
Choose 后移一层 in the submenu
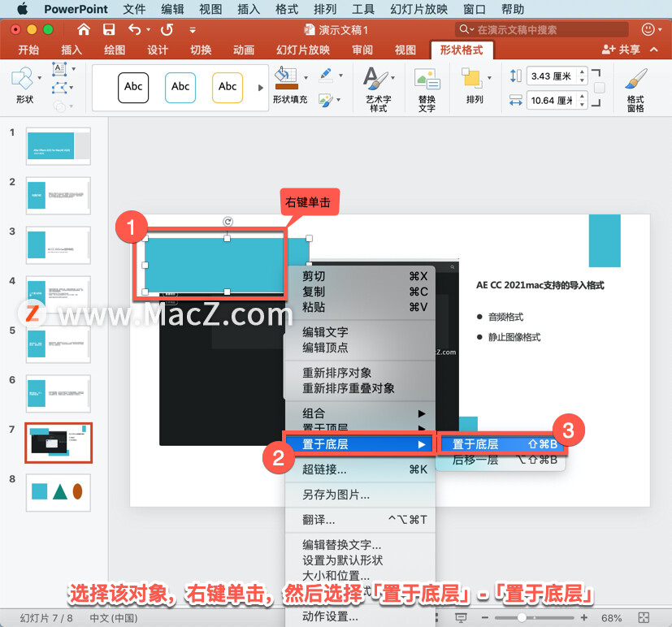(x=502, y=460)
